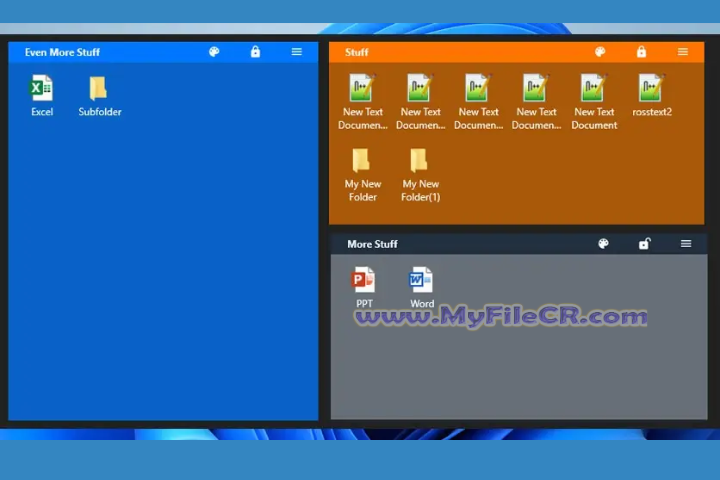720x480 pixels.
Task: Select the Subfolder folder icon
Action: [98, 88]
